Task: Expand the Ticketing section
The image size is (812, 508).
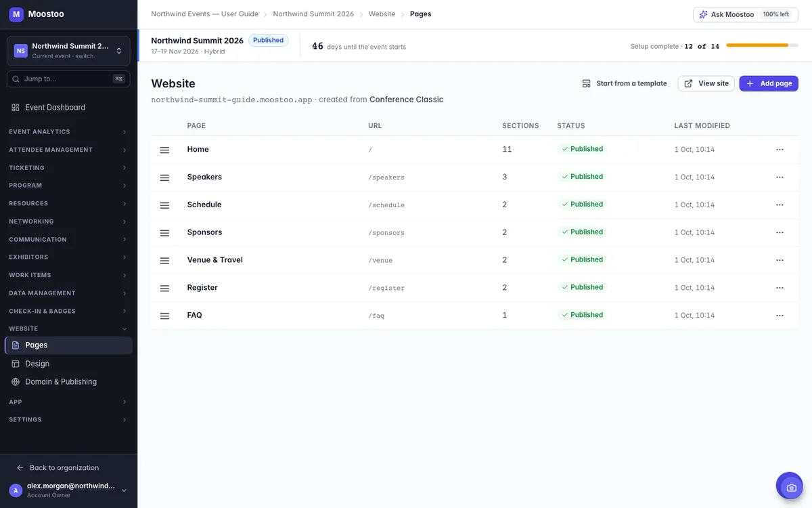Action: [68, 168]
